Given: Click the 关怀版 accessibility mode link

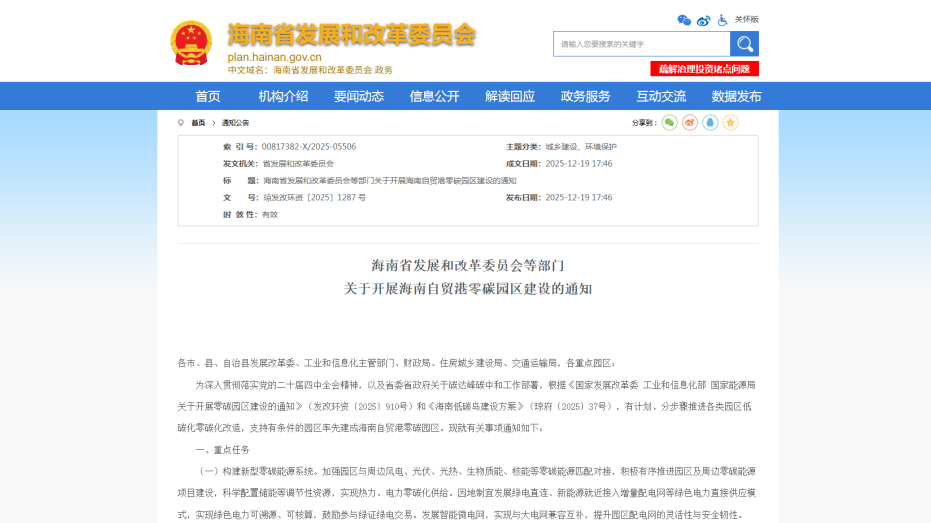Looking at the screenshot, I should tap(747, 20).
